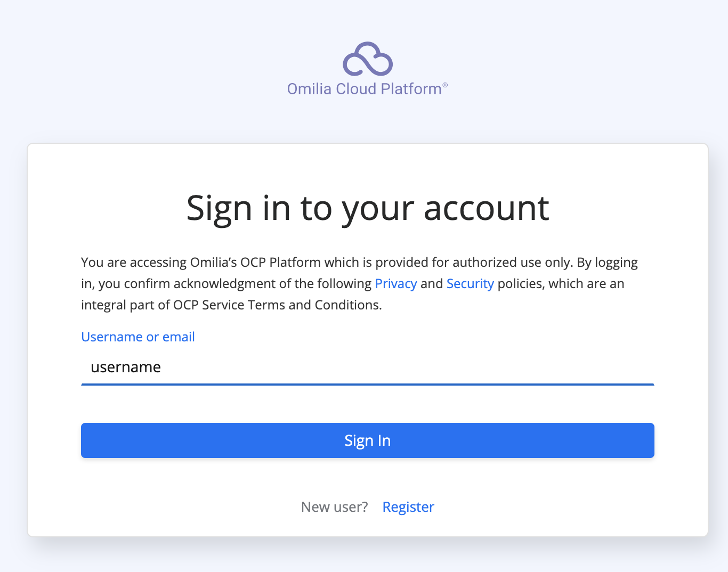Click the word "account" in the heading

point(486,208)
